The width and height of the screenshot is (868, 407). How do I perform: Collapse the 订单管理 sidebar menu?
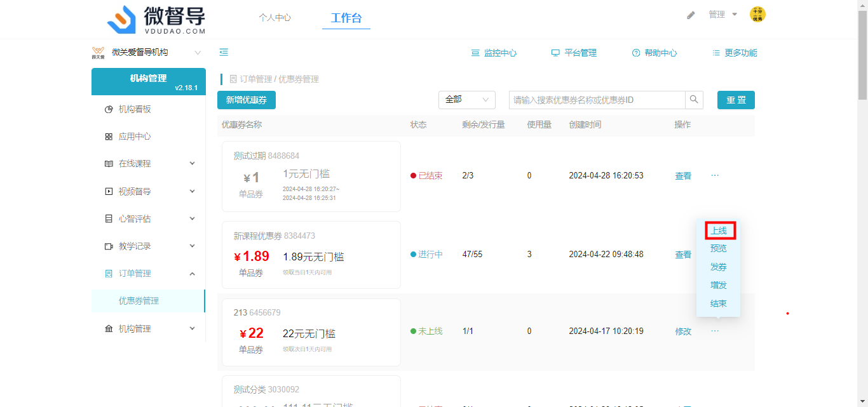[x=193, y=274]
